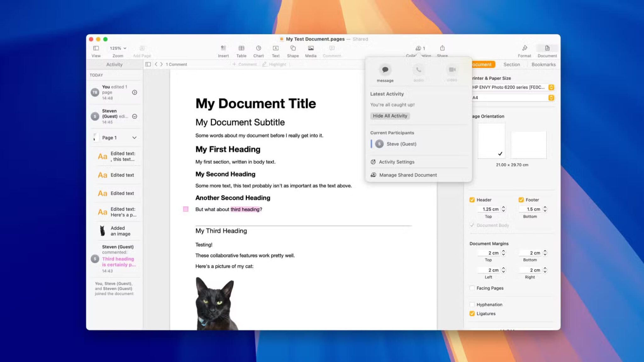Open Steven (Guest) commented entry

pyautogui.click(x=114, y=259)
